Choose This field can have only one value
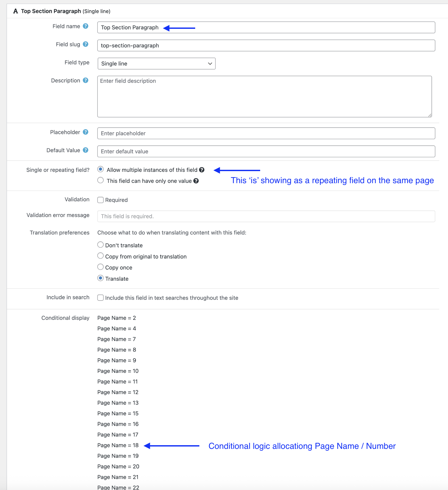 pyautogui.click(x=101, y=180)
